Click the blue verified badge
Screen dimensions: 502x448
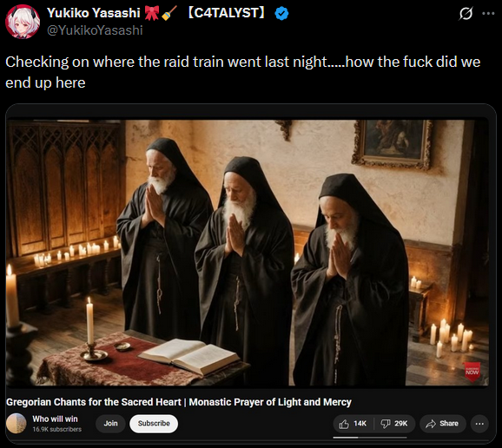pos(281,13)
